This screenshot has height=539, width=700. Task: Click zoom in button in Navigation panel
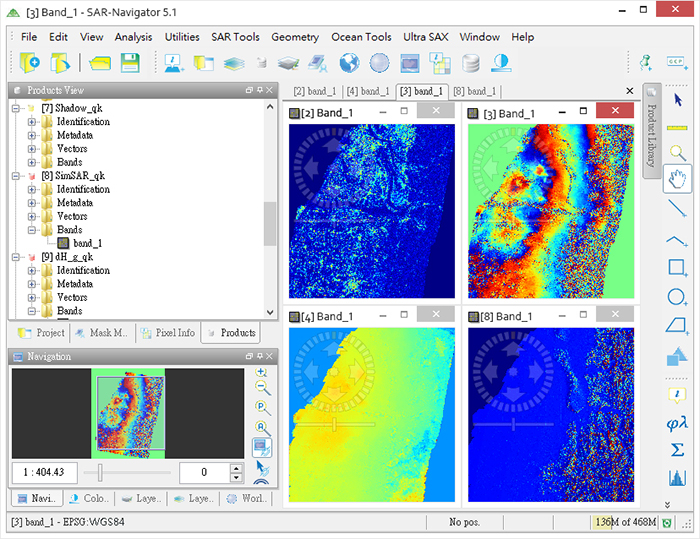[x=262, y=373]
